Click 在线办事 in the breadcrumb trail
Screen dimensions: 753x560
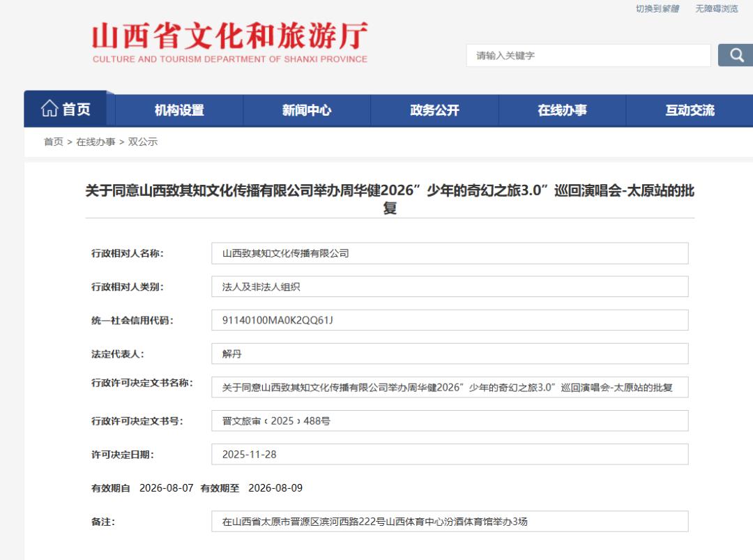pos(96,142)
